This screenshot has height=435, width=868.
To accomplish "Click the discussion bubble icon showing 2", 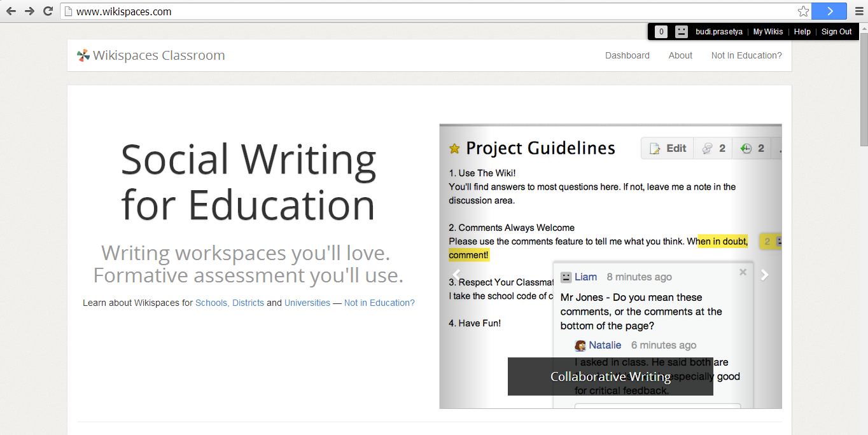I will (713, 148).
